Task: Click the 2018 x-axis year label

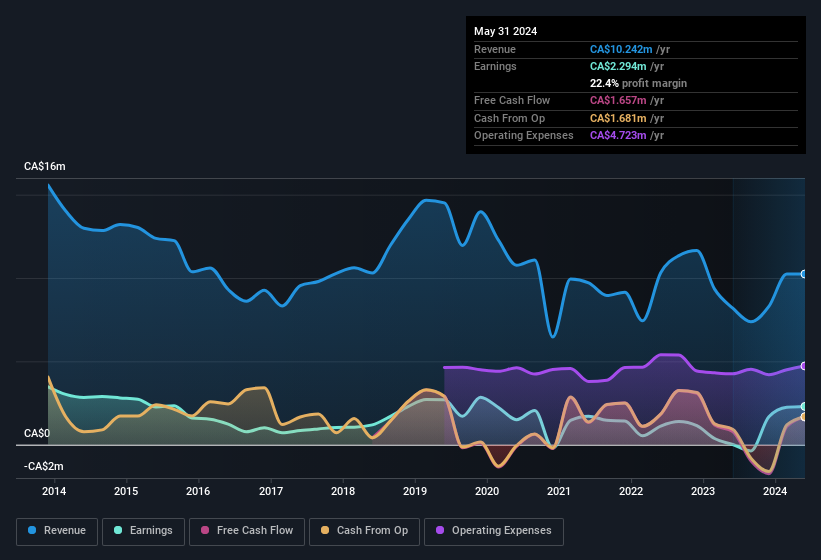Action: point(343,491)
